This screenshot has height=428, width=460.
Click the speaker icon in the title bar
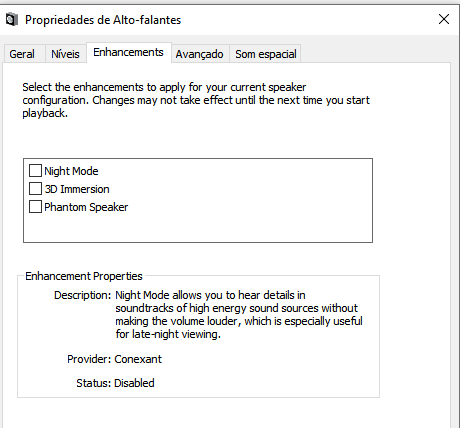point(12,20)
